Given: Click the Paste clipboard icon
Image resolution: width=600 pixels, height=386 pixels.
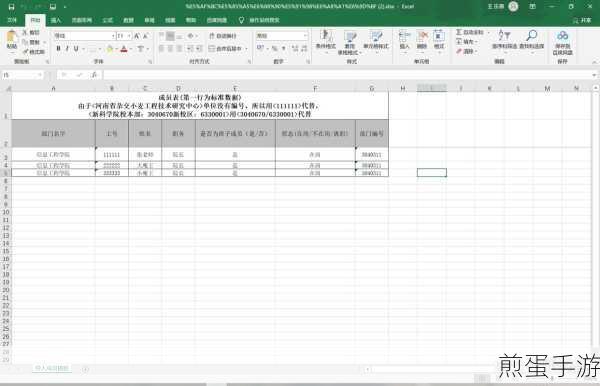Looking at the screenshot, I should (11, 36).
